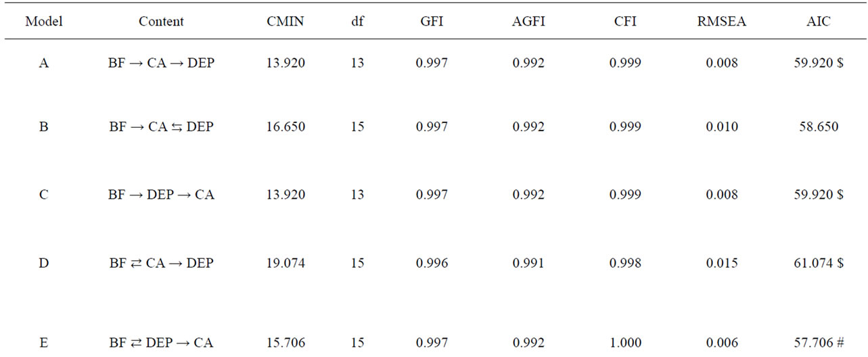Select the AGFI value 0.991

click(x=528, y=263)
